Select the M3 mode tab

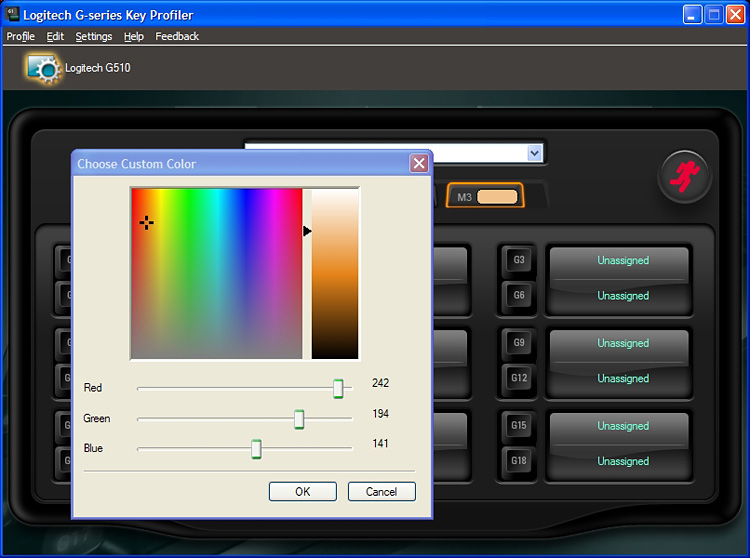tap(485, 196)
